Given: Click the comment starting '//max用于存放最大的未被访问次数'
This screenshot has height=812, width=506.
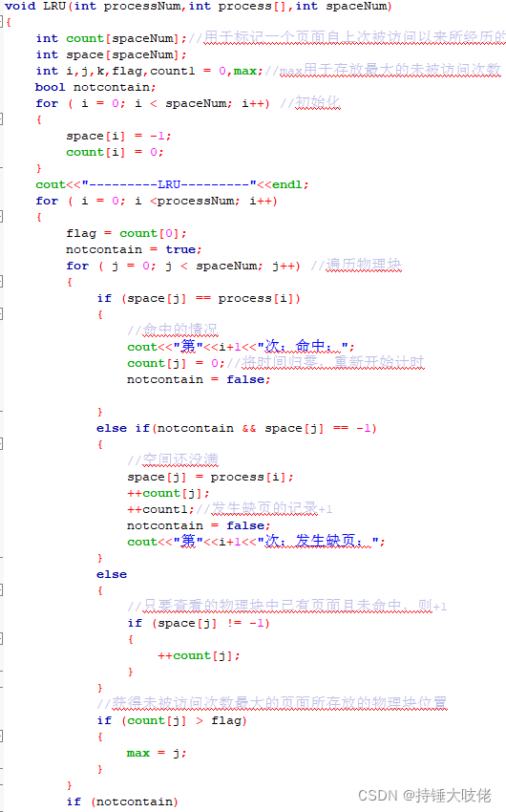Looking at the screenshot, I should pos(384,70).
